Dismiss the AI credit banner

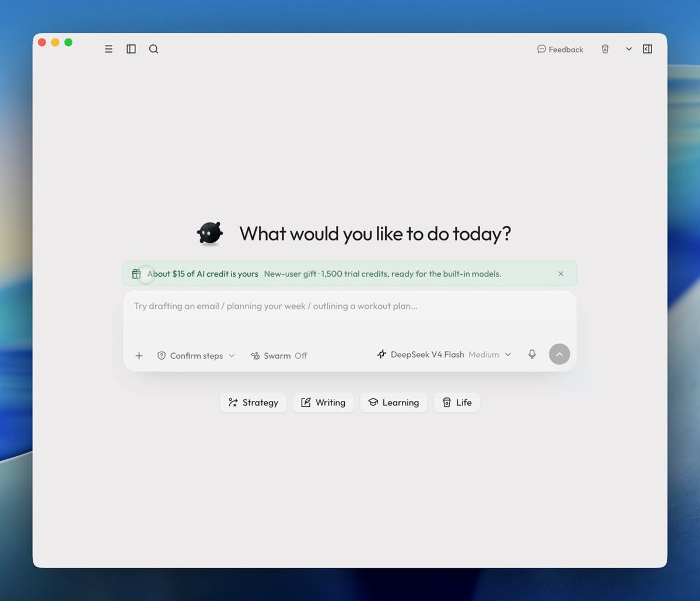coord(561,274)
